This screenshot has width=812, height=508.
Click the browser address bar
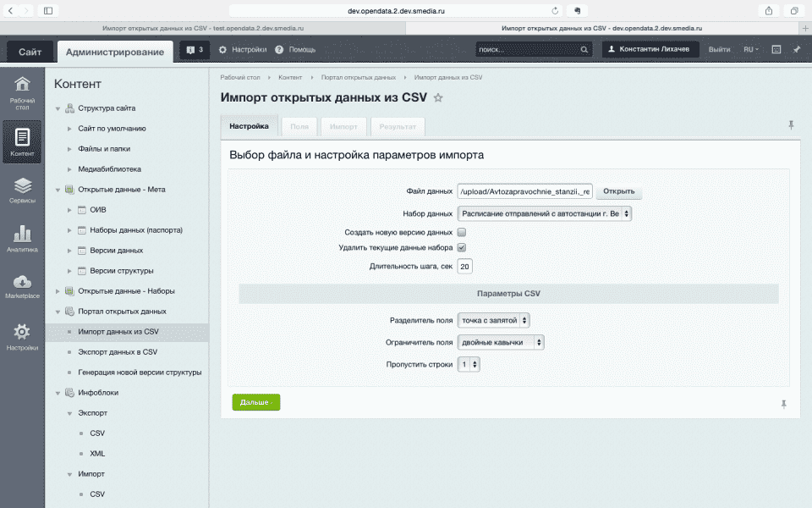pos(396,11)
